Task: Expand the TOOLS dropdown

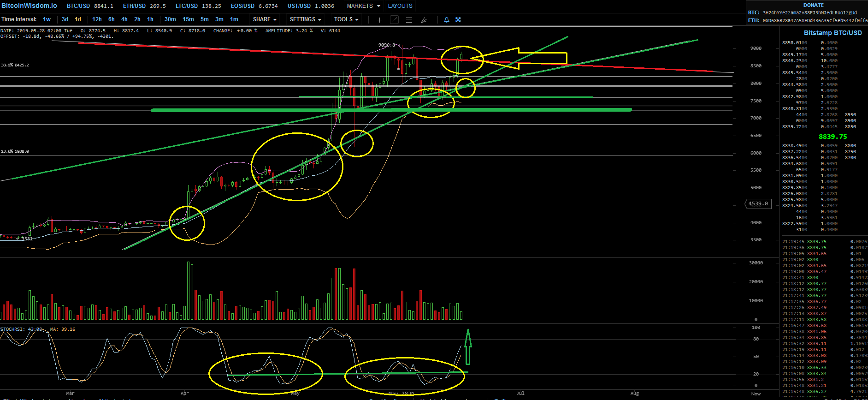Action: click(346, 19)
